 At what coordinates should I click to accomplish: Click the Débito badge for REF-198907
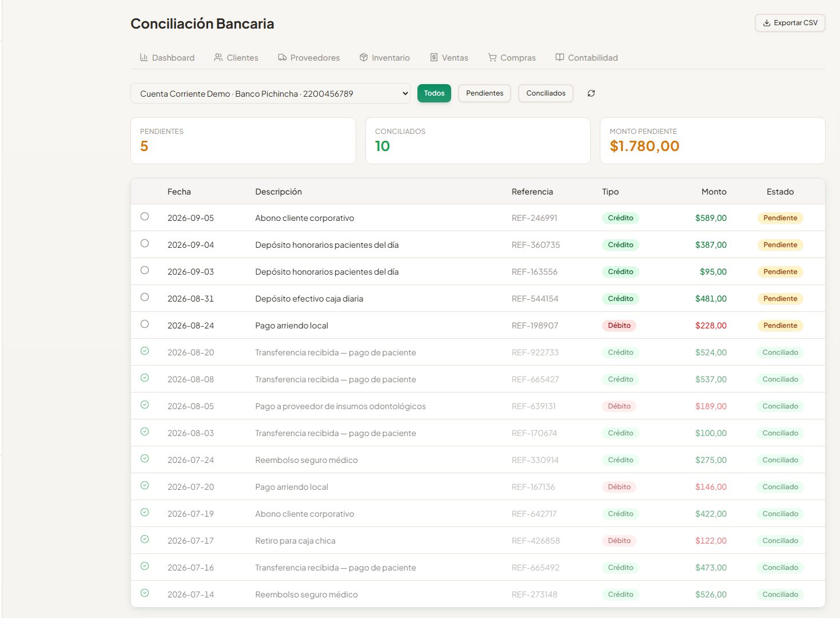619,326
